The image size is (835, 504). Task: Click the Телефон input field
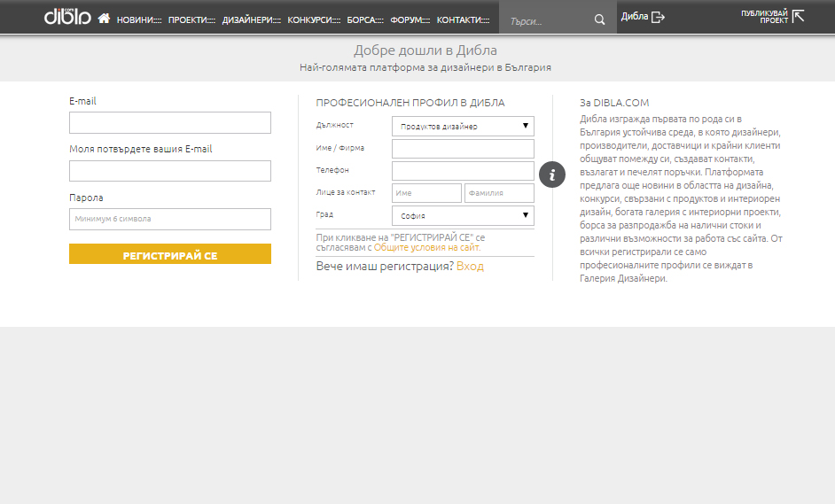463,171
